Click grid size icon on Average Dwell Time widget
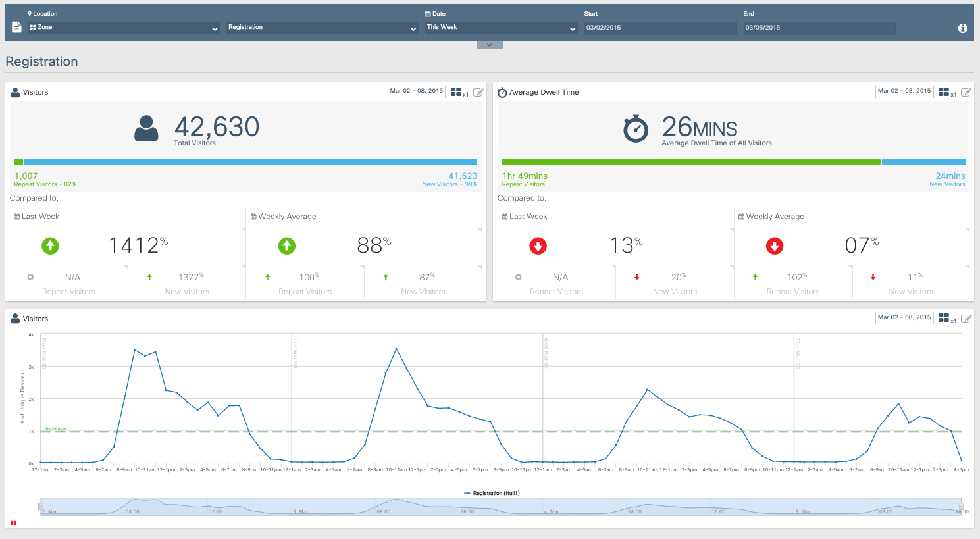 click(x=944, y=92)
